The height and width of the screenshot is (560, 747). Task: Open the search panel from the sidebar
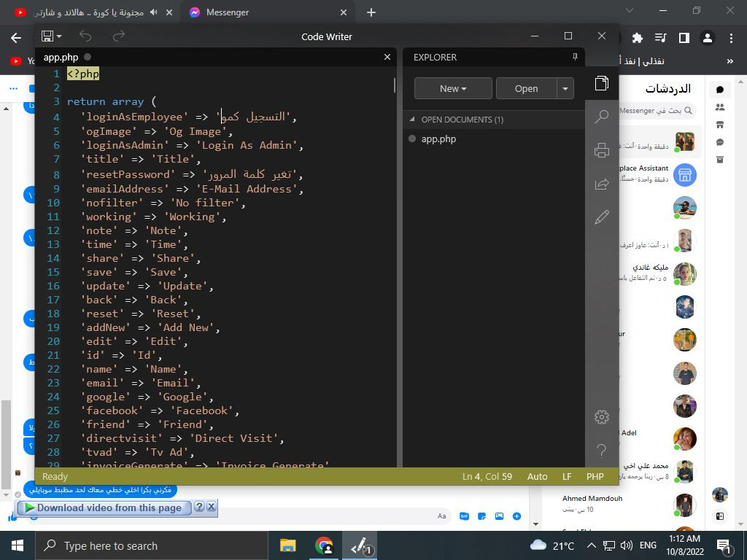coord(602,117)
